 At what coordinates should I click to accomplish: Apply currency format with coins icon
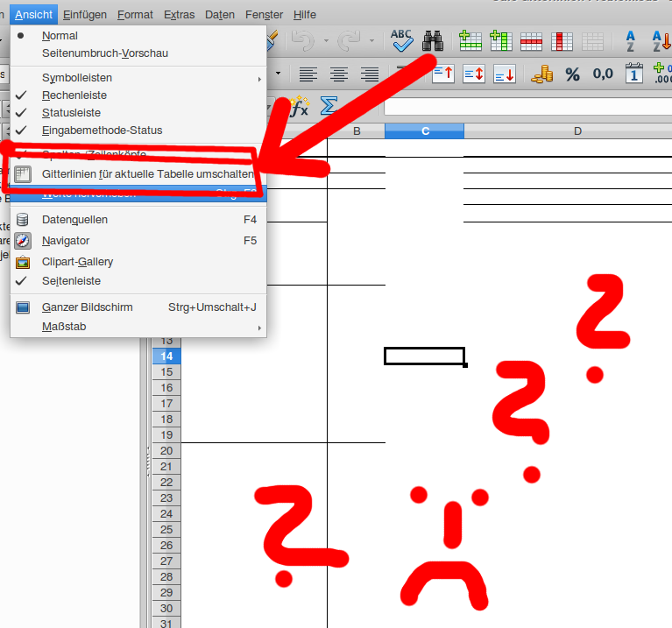(542, 74)
